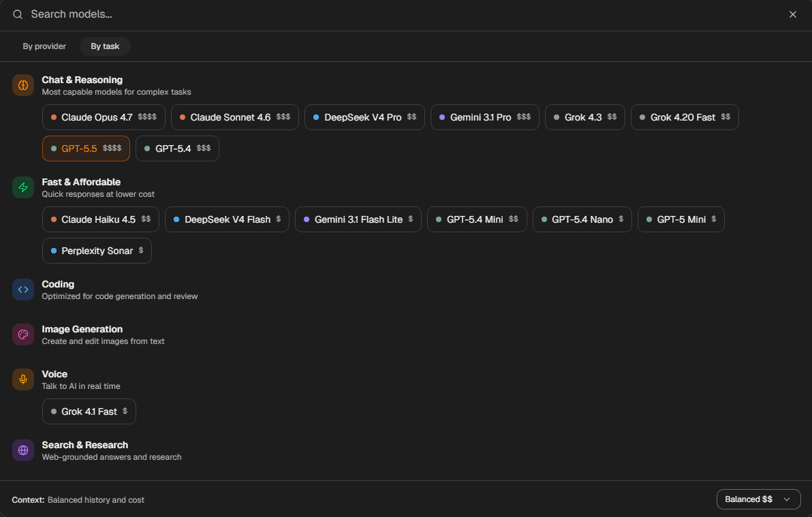Select the Claude Opus 4.7 model
Viewport: 812px width, 517px height.
click(x=104, y=117)
